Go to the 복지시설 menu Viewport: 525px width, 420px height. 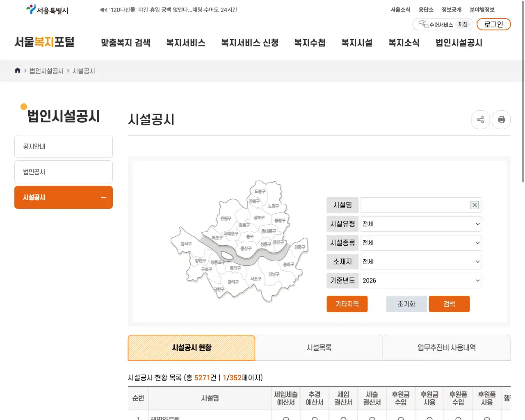point(357,43)
